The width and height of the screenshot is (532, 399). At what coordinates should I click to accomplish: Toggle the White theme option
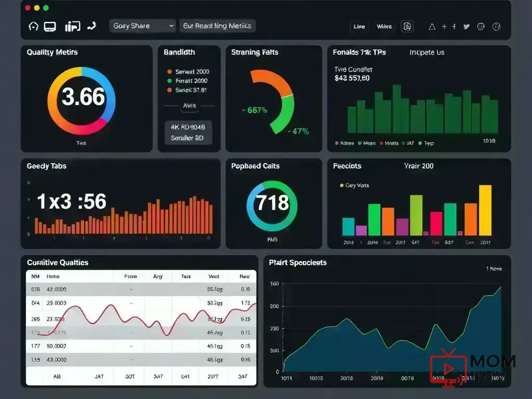click(384, 26)
